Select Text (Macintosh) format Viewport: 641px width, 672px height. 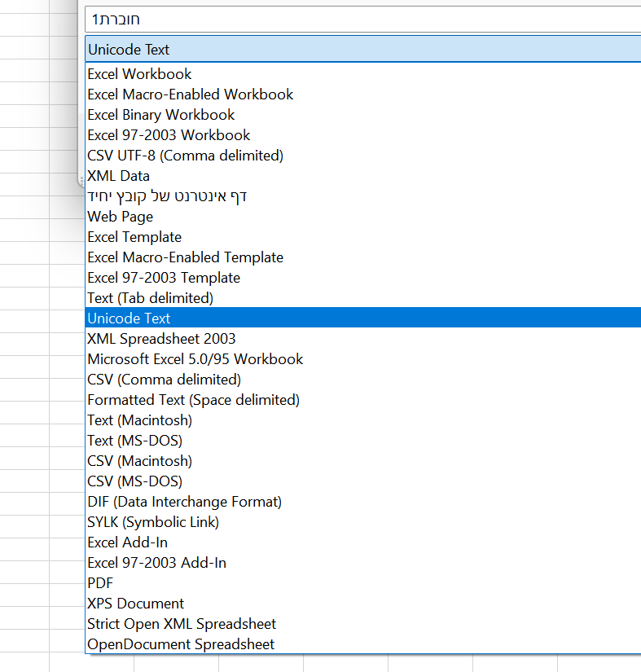(363, 420)
